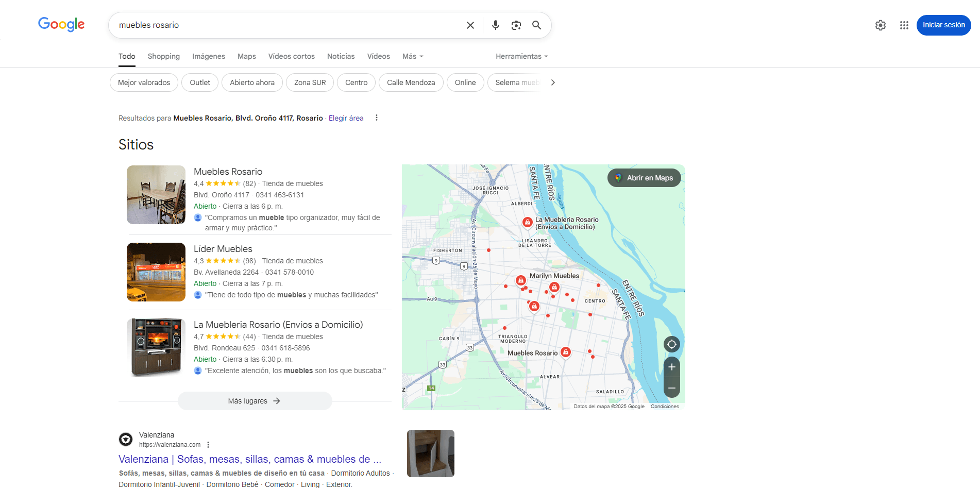
Task: Switch to the Shopping tab
Action: point(164,56)
